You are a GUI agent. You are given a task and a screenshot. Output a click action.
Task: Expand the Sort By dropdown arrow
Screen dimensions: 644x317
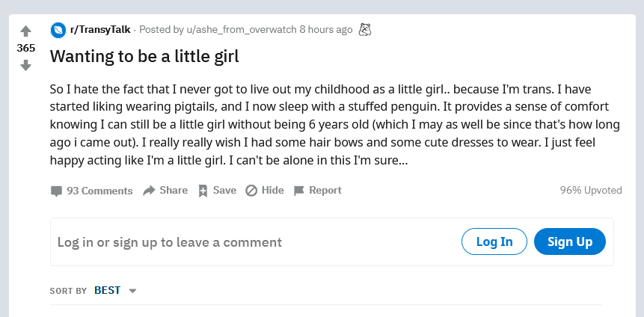tap(132, 291)
